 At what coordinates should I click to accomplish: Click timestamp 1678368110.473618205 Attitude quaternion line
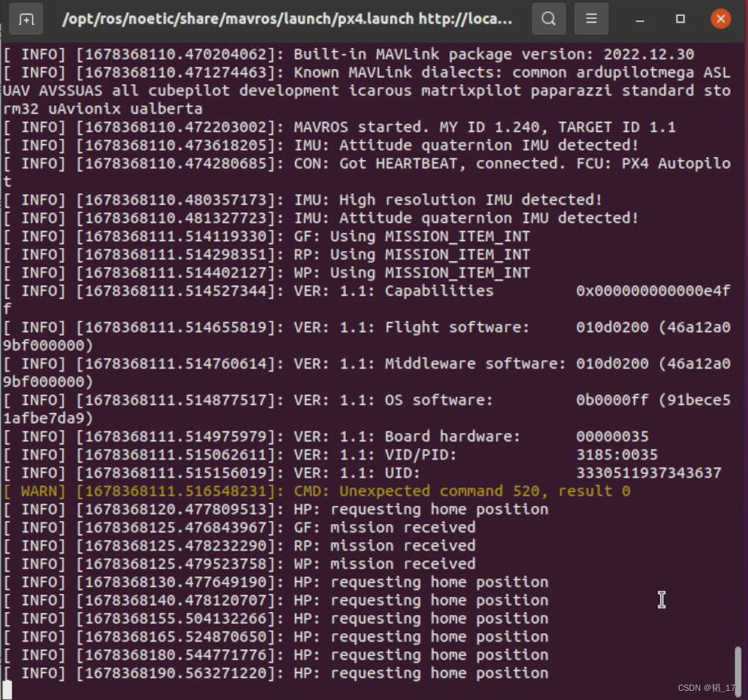click(x=321, y=146)
